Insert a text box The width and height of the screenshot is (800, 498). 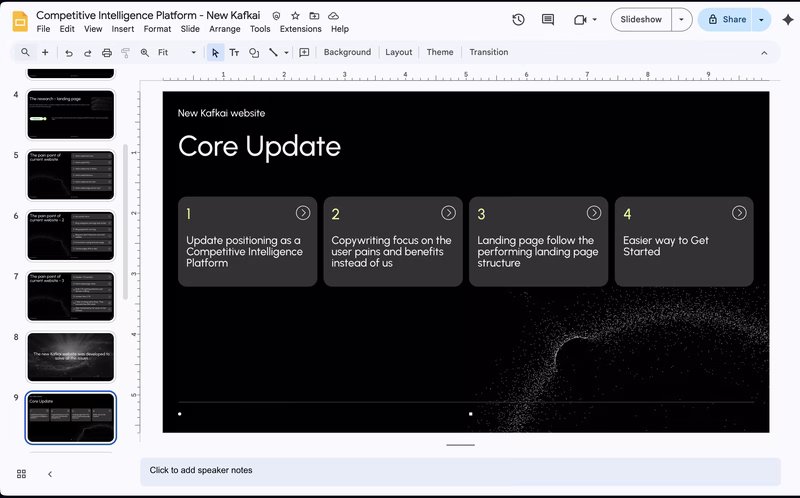pyautogui.click(x=234, y=53)
